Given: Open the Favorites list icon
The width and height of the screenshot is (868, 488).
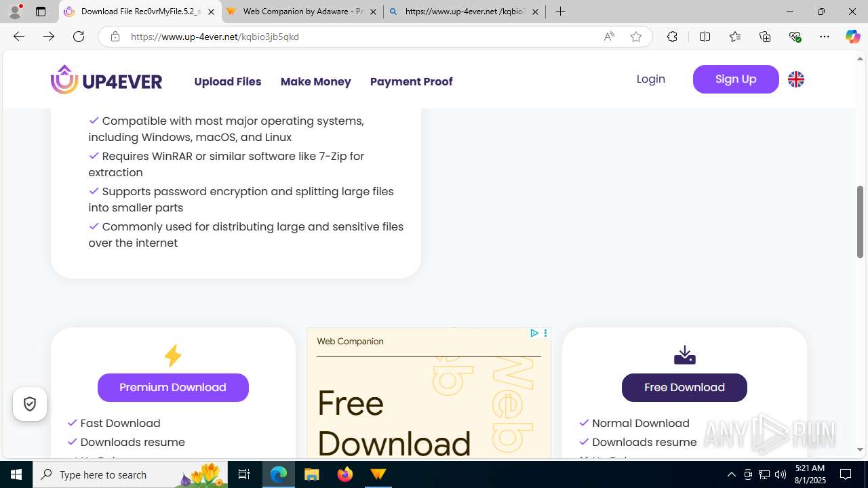Looking at the screenshot, I should coord(735,37).
